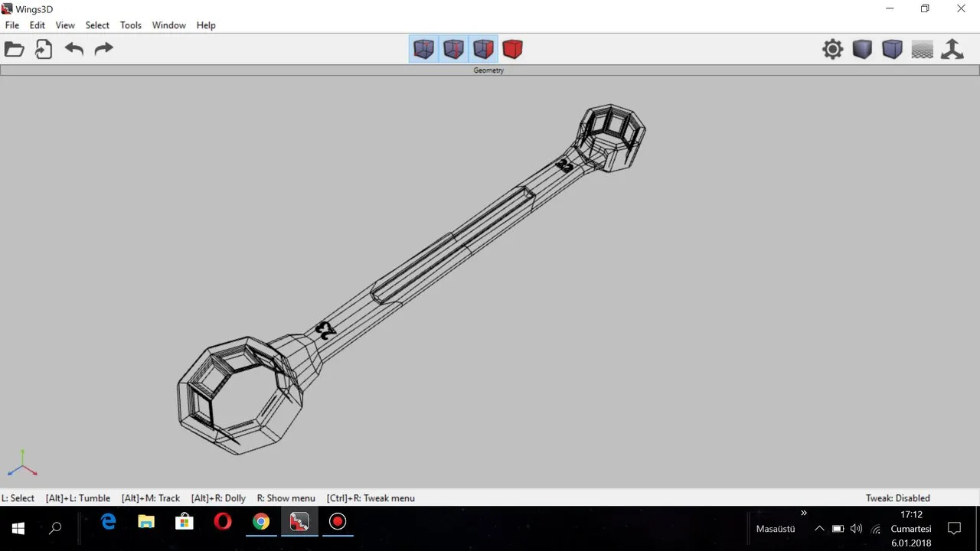The height and width of the screenshot is (551, 980).
Task: Open the View menu
Action: pyautogui.click(x=65, y=25)
